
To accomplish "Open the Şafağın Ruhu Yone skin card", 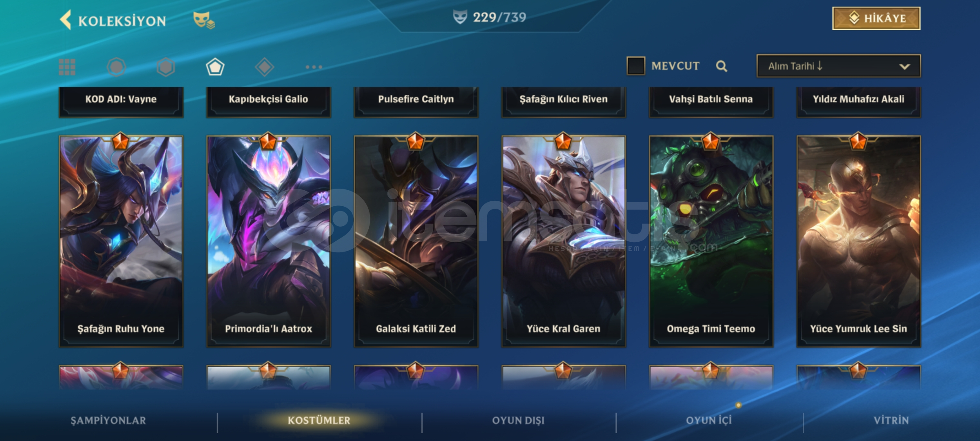I will pos(121,242).
